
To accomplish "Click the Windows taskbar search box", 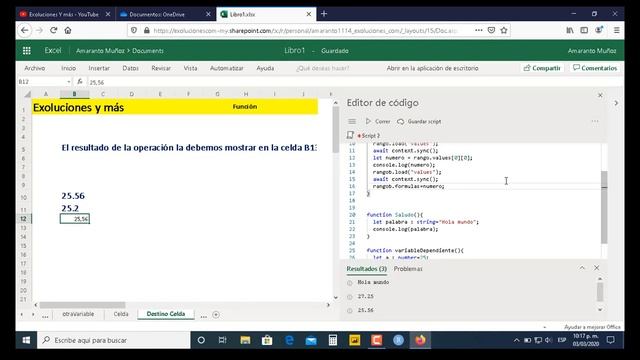I will coord(114,340).
